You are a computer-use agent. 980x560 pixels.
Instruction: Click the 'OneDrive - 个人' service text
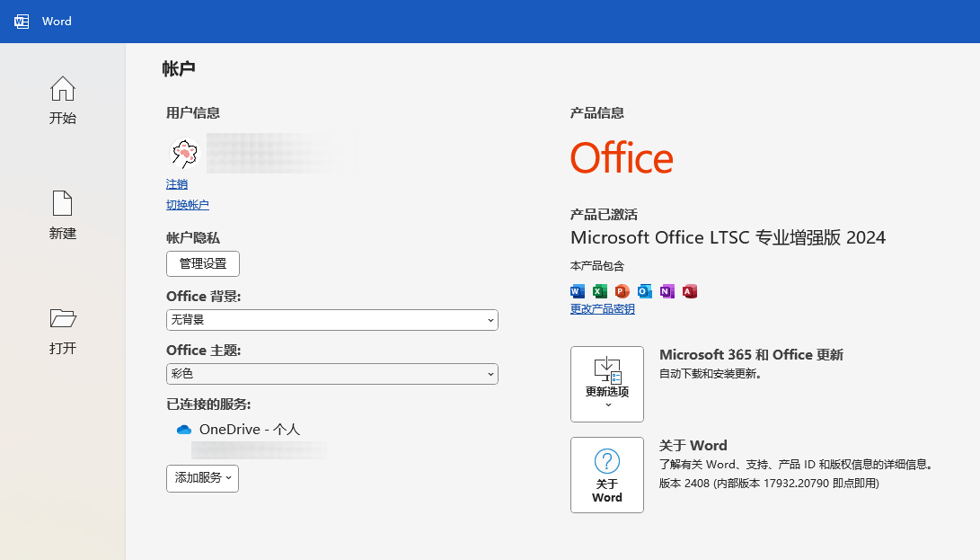[x=250, y=430]
